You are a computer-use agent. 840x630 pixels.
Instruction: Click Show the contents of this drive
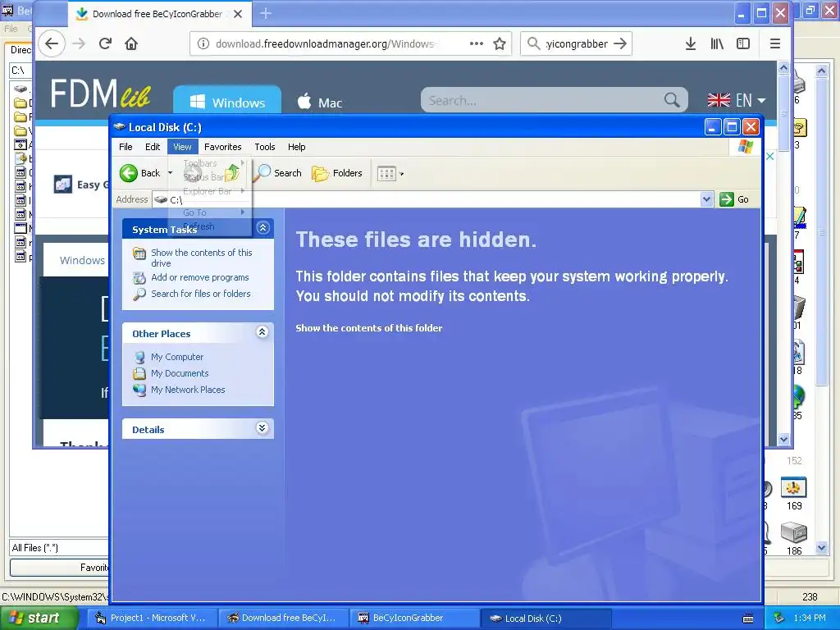point(202,258)
